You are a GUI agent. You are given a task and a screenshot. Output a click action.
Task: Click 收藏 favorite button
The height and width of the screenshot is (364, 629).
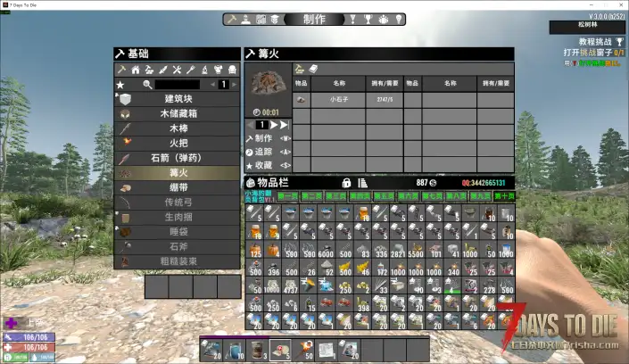pos(268,165)
